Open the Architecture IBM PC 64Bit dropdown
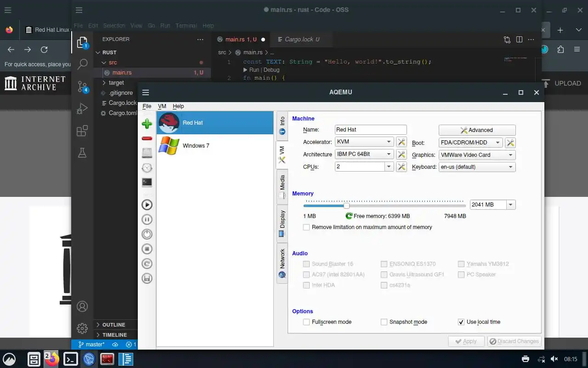Image resolution: width=588 pixels, height=368 pixels. click(x=364, y=154)
